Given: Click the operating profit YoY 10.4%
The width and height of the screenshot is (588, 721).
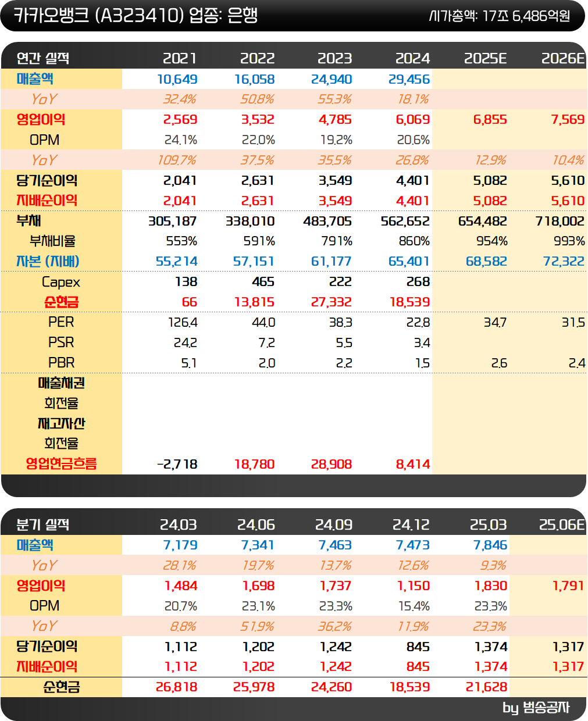Looking at the screenshot, I should click(568, 160).
